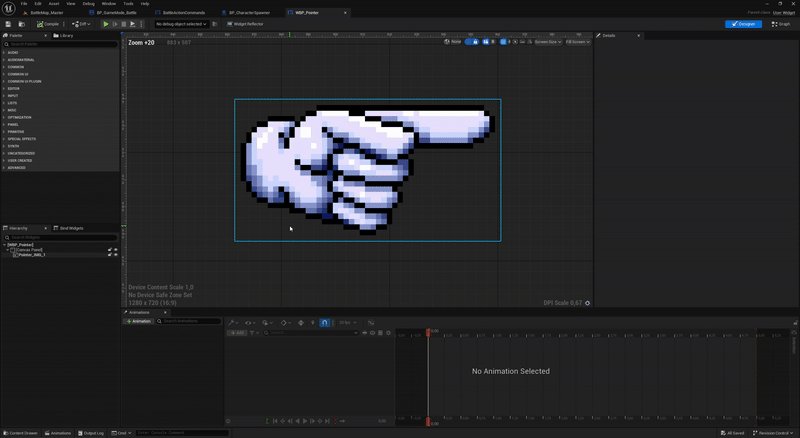This screenshot has width=800, height=438.
Task: Expand the COMMON palette category
Action: click(15, 67)
